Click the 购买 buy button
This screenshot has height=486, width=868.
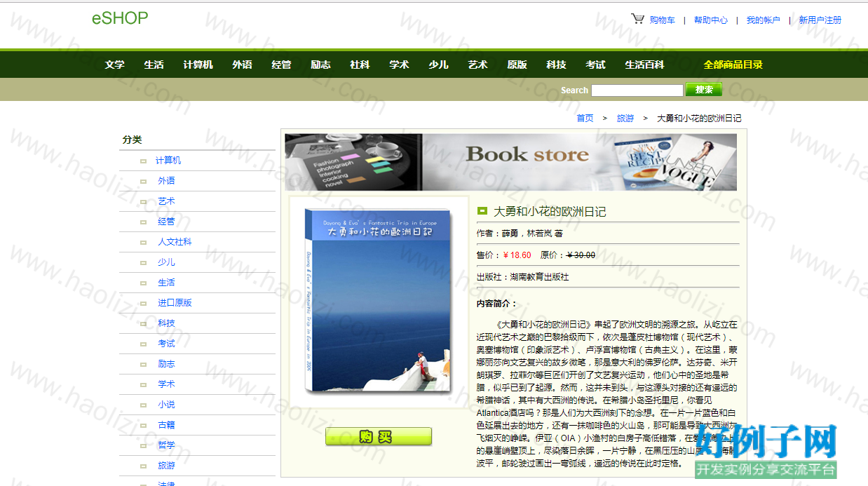tap(379, 436)
